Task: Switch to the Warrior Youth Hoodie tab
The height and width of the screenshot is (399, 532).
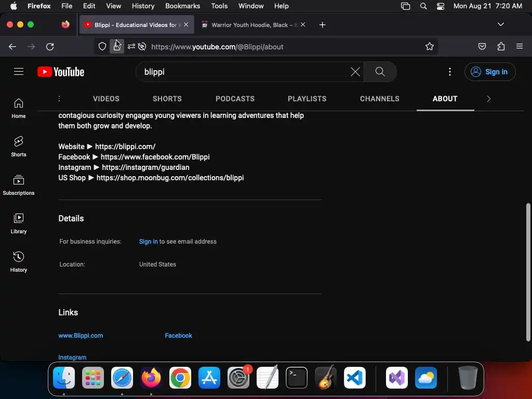Action: tap(253, 25)
